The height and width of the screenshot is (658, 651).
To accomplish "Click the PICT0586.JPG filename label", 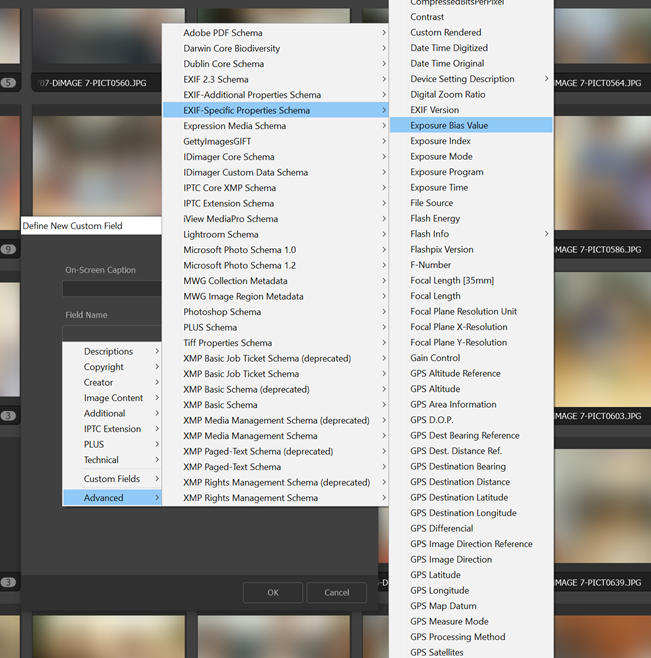I will (x=598, y=250).
